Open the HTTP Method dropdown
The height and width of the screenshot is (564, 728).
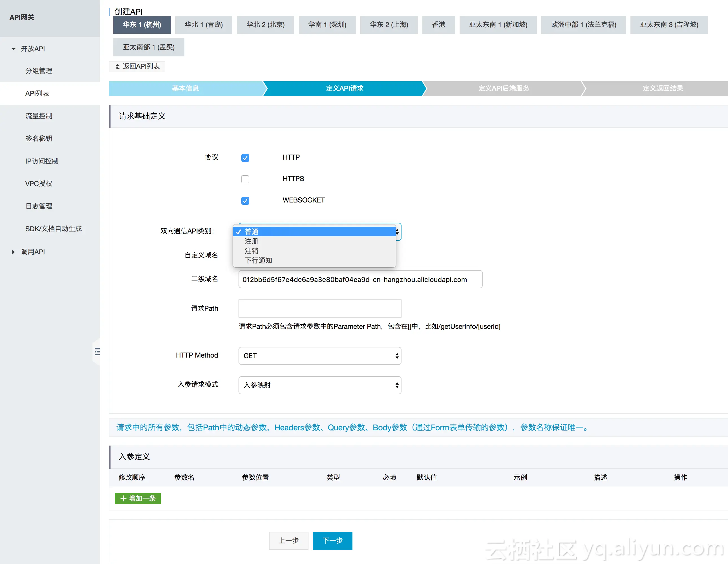pos(319,356)
